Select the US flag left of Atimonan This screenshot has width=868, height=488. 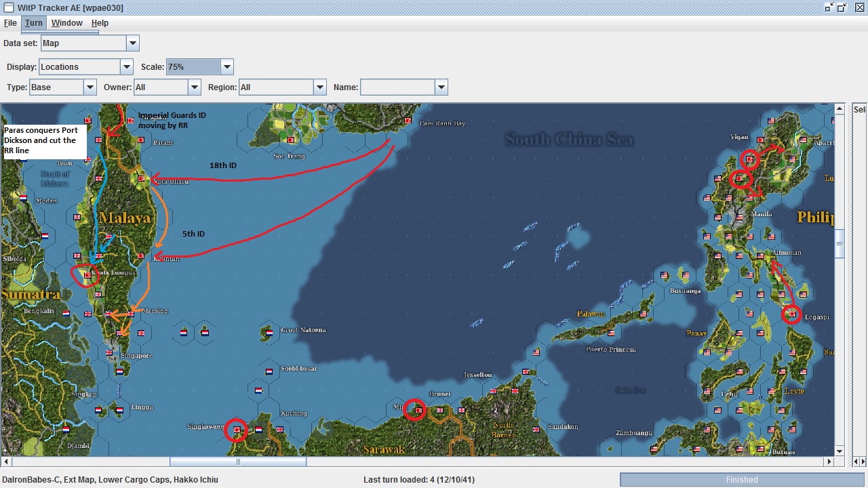pos(761,256)
